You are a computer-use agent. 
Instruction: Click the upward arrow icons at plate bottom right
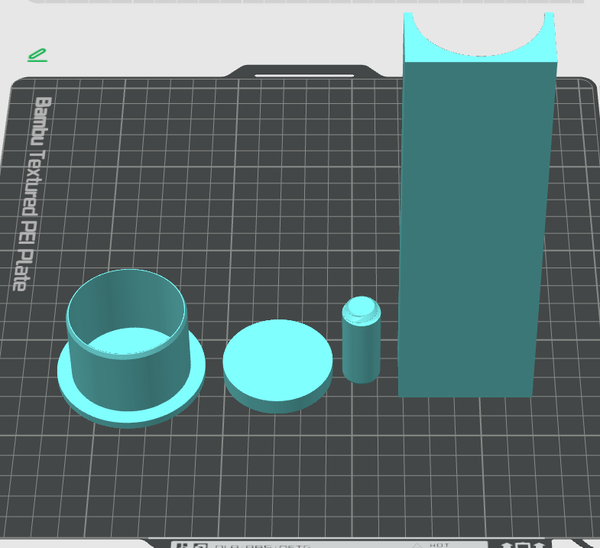point(523,545)
